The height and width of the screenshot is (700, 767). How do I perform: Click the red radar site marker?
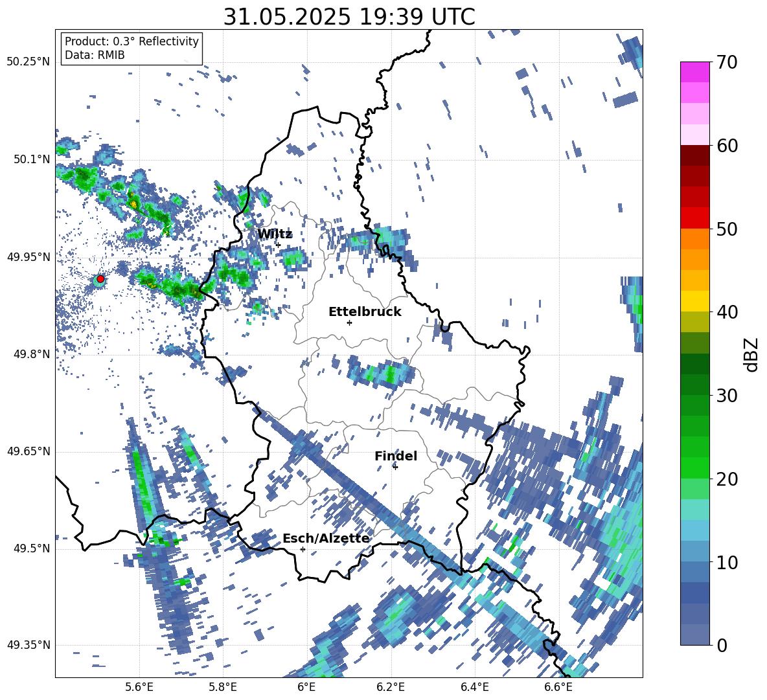[100, 279]
